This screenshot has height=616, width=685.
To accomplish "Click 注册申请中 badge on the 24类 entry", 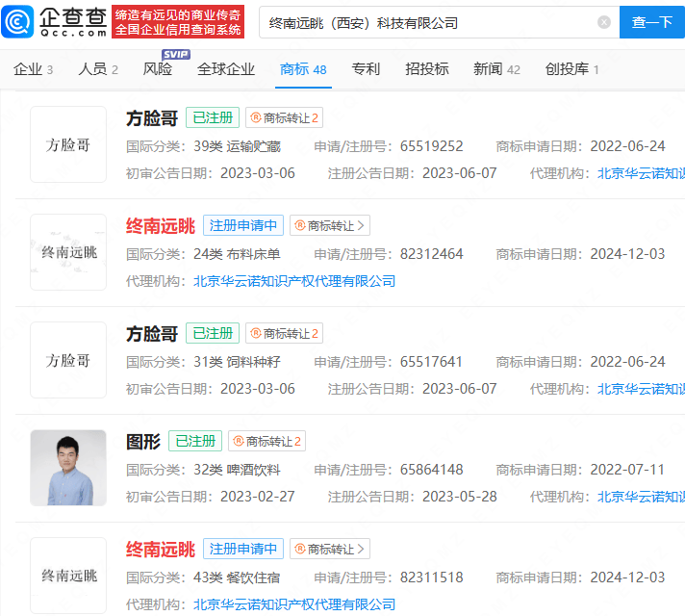I will pos(242,225).
